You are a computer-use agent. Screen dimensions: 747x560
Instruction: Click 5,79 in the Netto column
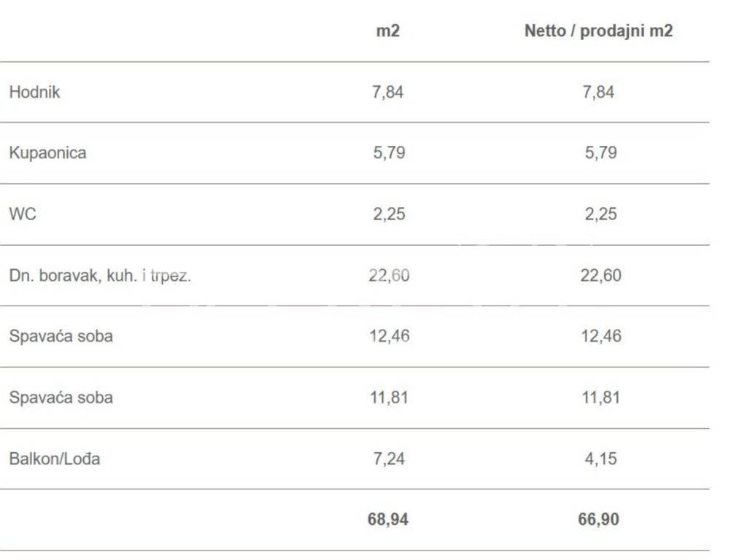click(x=600, y=153)
